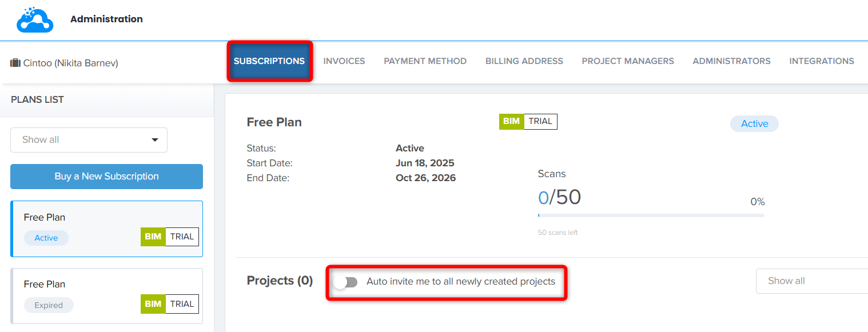Open the Show all plans list dropdown

tap(89, 140)
